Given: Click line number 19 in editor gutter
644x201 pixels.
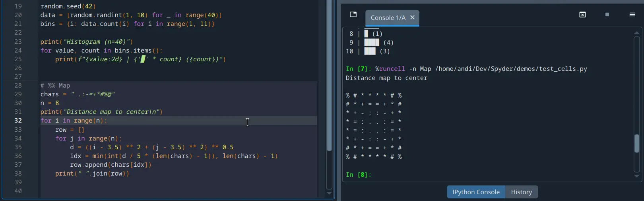Looking at the screenshot, I should pos(18,6).
